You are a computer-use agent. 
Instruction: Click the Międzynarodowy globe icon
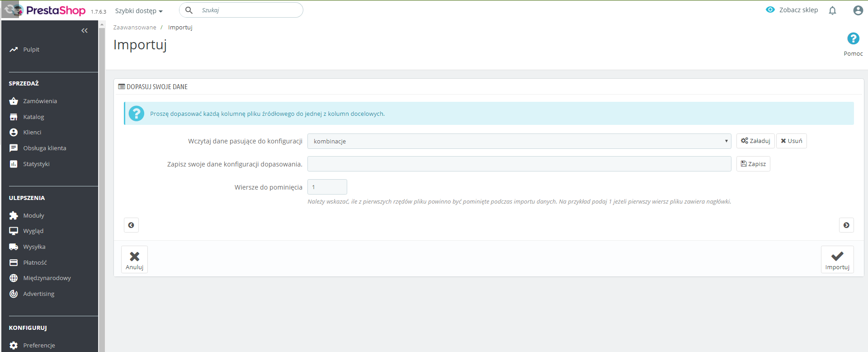coord(14,278)
